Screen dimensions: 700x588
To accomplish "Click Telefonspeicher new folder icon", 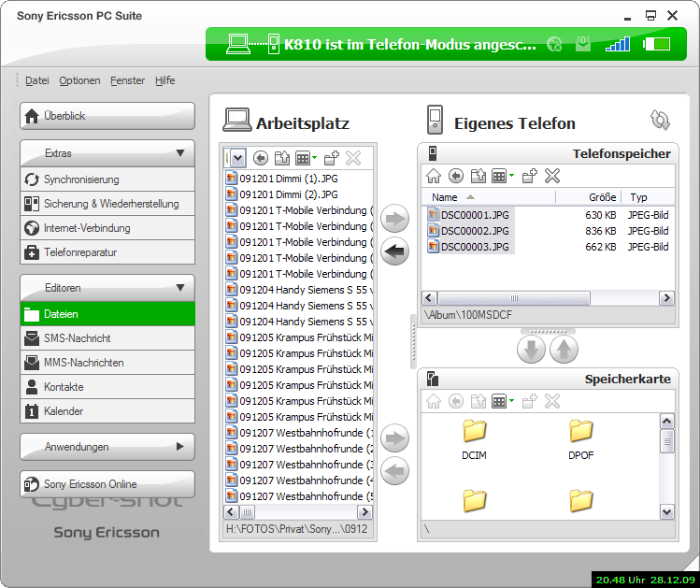I will click(529, 176).
